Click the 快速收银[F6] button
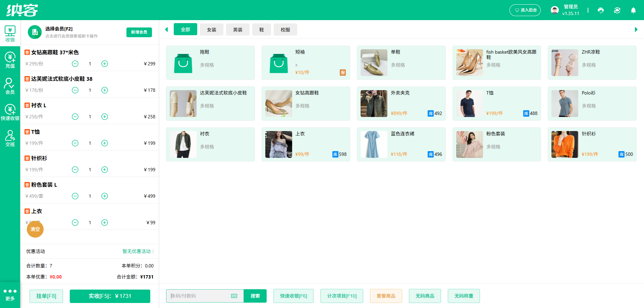Image resolution: width=644 pixels, height=308 pixels. coord(293,296)
